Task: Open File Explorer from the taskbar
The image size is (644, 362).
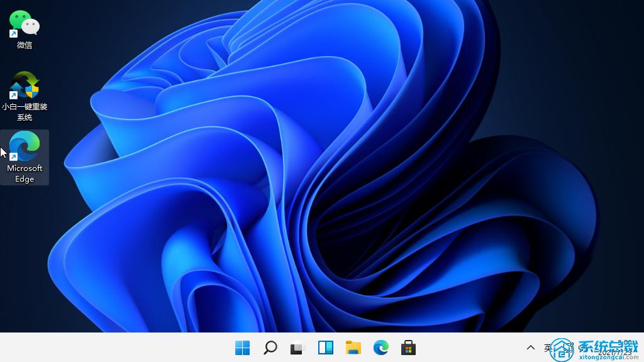Action: (352, 347)
